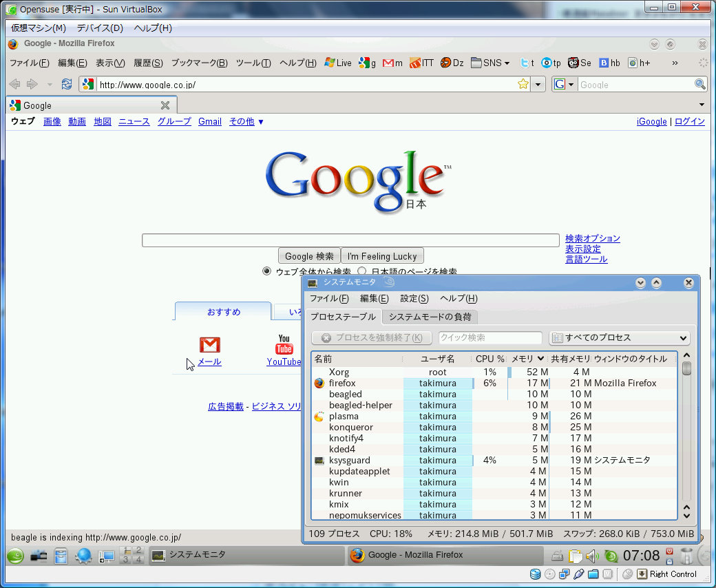Select the 'おすすめ' tab on Google page
716x588 pixels.
click(x=223, y=312)
